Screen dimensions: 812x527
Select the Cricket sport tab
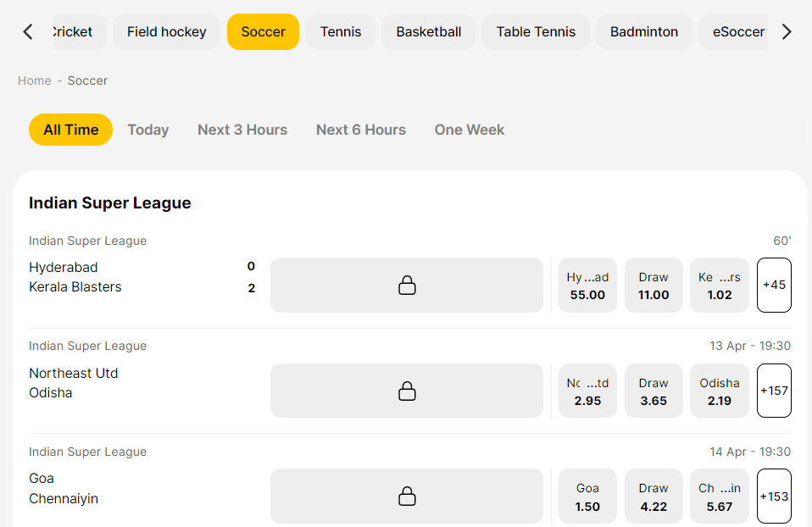(79, 31)
